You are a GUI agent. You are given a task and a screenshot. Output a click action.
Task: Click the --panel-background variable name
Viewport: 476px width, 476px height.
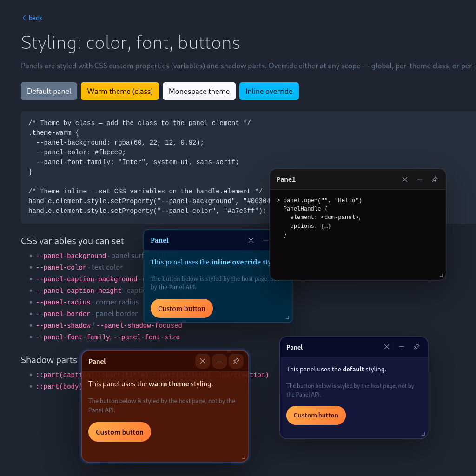[71, 256]
